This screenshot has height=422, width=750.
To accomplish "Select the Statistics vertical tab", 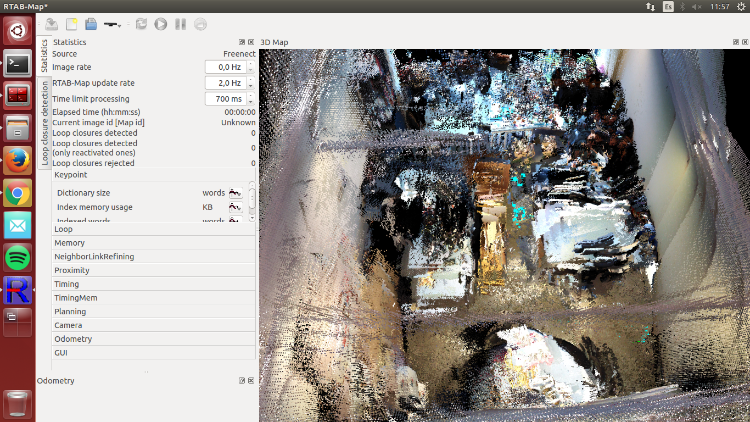I will [x=44, y=58].
